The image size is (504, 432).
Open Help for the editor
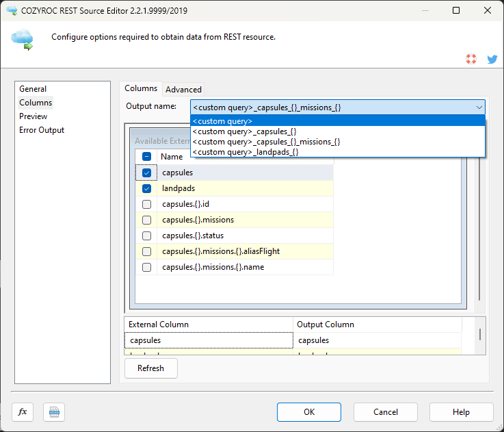coord(461,412)
